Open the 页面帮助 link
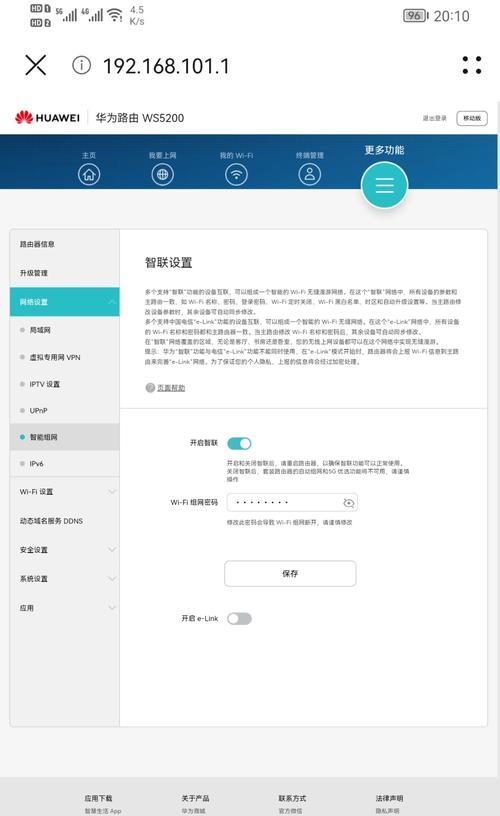Viewport: 500px width, 816px height. pyautogui.click(x=171, y=388)
